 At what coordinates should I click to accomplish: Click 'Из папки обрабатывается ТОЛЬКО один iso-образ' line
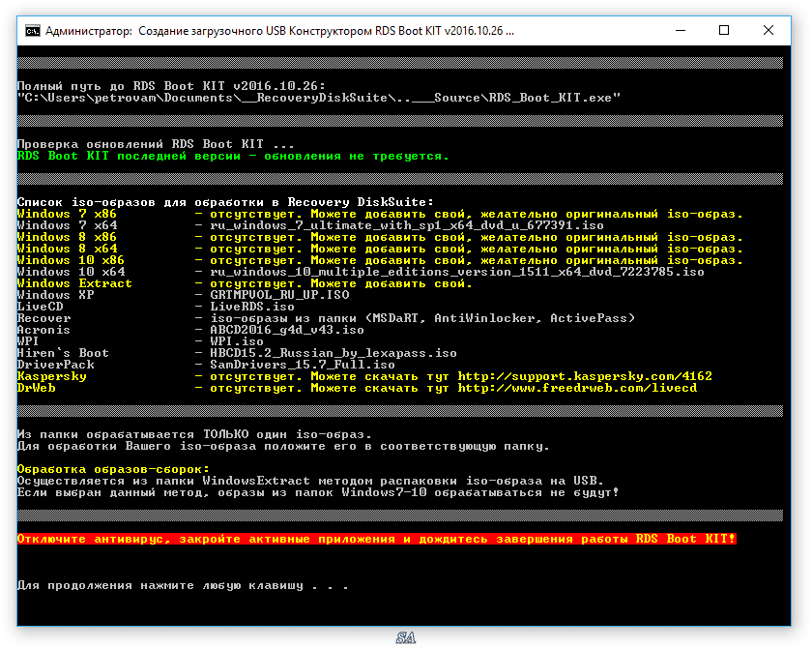tap(194, 434)
